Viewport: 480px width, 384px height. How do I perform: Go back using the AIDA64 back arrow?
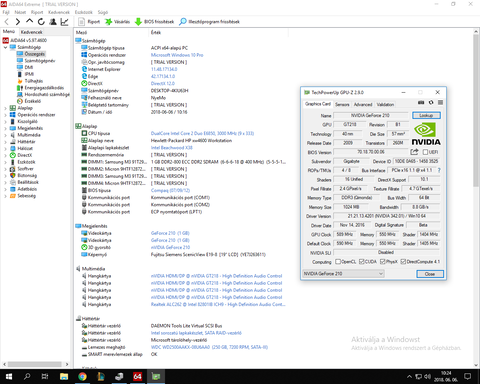click(x=6, y=22)
